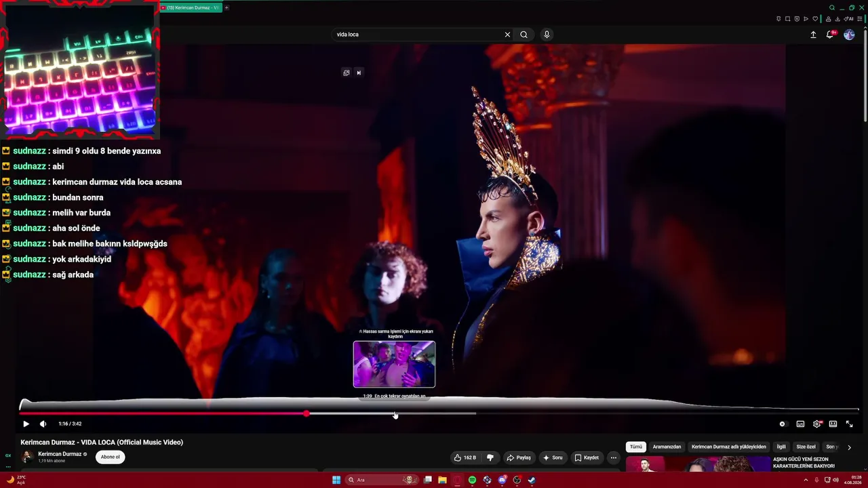This screenshot has height=488, width=868.
Task: Open player settings gear
Action: [816, 424]
